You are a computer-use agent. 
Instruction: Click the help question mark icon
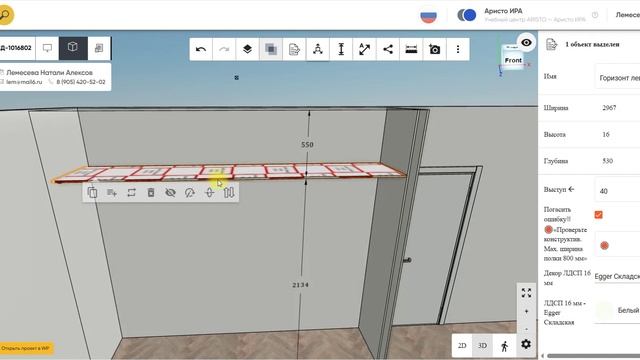click(595, 15)
